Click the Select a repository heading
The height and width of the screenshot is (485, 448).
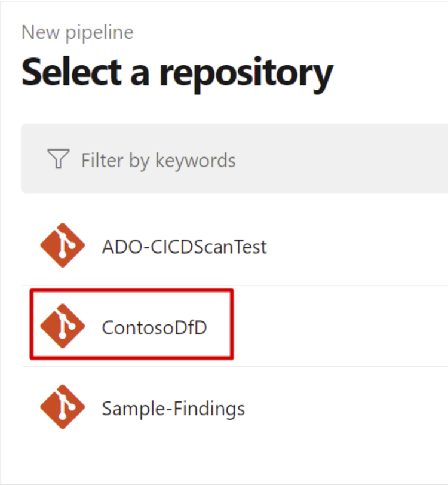pyautogui.click(x=177, y=73)
